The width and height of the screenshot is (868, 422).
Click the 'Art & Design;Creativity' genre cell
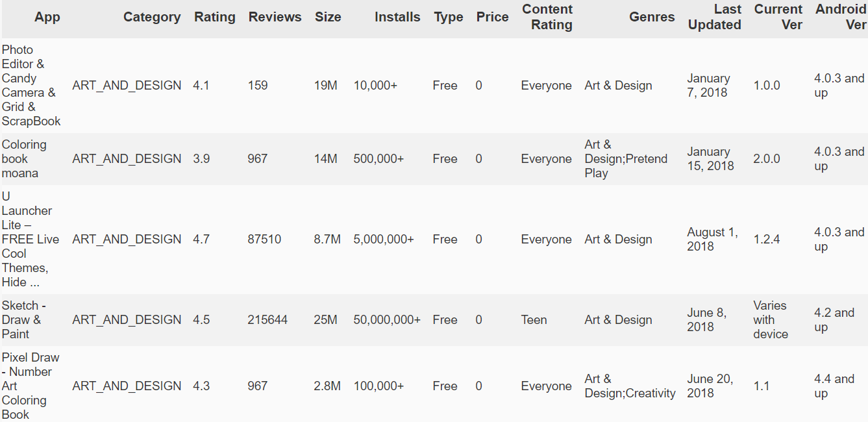click(x=630, y=386)
